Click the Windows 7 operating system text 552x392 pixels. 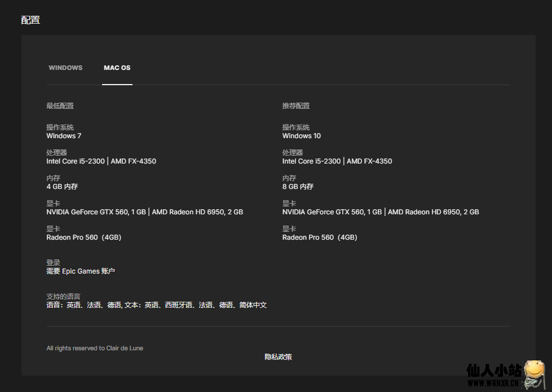[x=64, y=136]
